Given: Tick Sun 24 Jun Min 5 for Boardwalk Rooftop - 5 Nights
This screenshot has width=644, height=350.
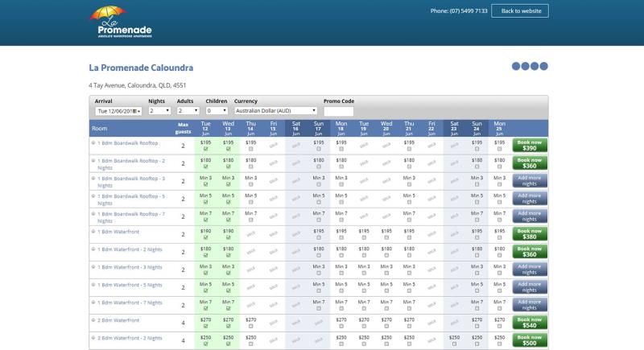Looking at the screenshot, I should pyautogui.click(x=477, y=202).
